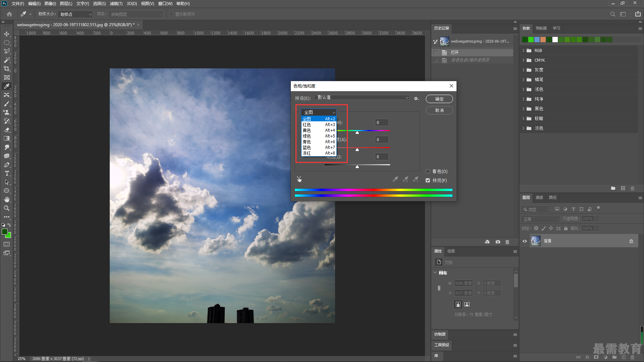Delete current state in History panel
The width and height of the screenshot is (644, 362).
coord(507,242)
